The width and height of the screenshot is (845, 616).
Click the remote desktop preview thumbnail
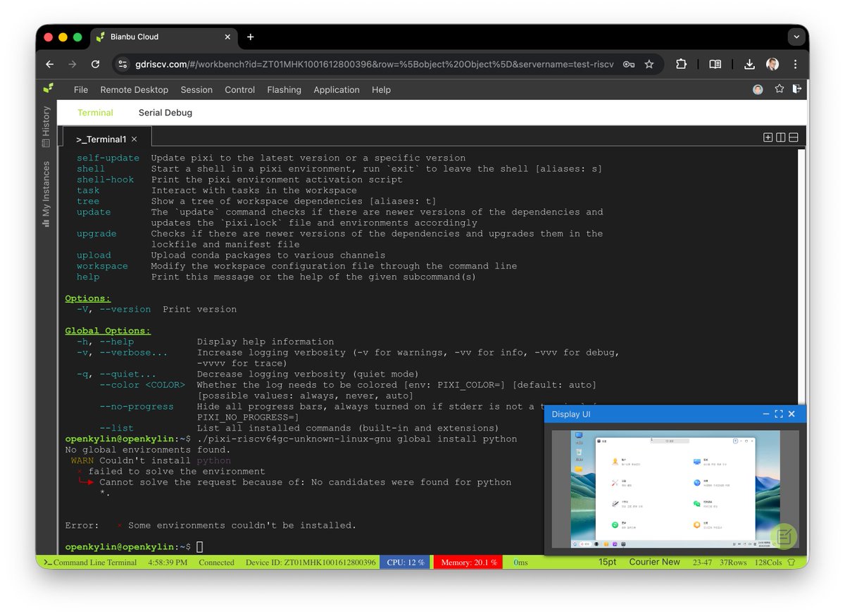(x=675, y=489)
